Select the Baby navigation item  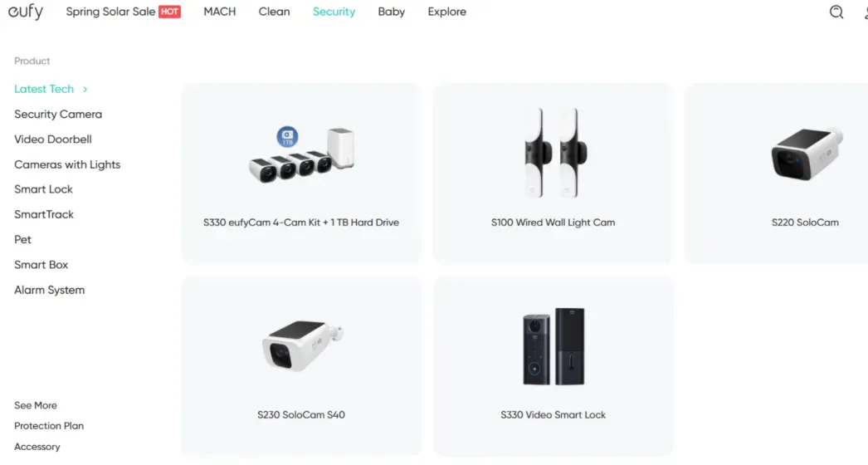[x=392, y=12]
